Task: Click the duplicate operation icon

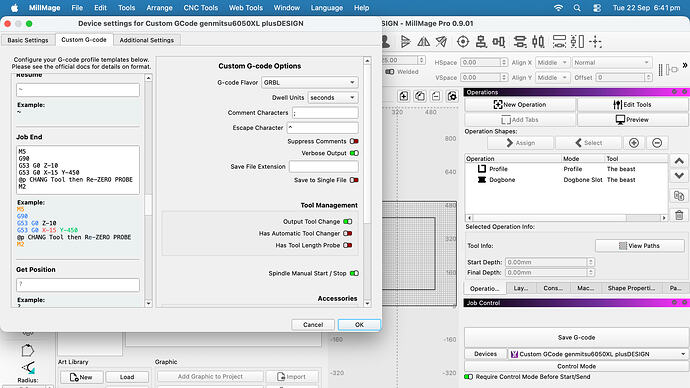Action: pos(679,196)
